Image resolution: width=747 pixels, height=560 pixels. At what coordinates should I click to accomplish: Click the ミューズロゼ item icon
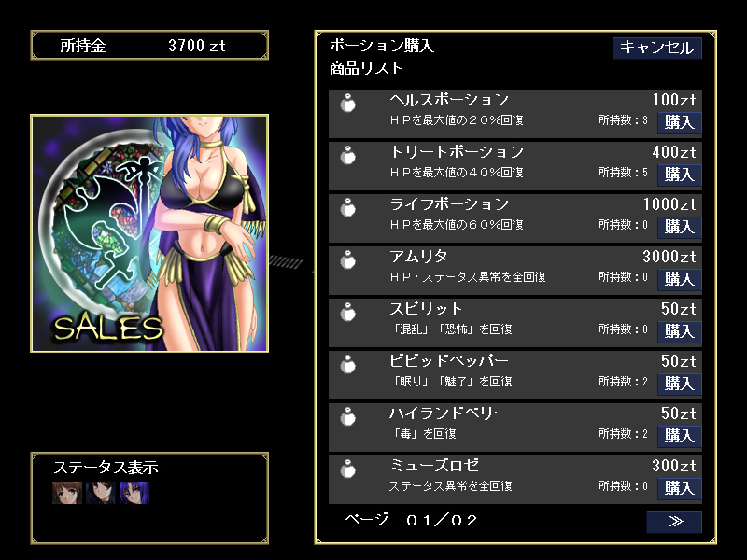point(348,469)
